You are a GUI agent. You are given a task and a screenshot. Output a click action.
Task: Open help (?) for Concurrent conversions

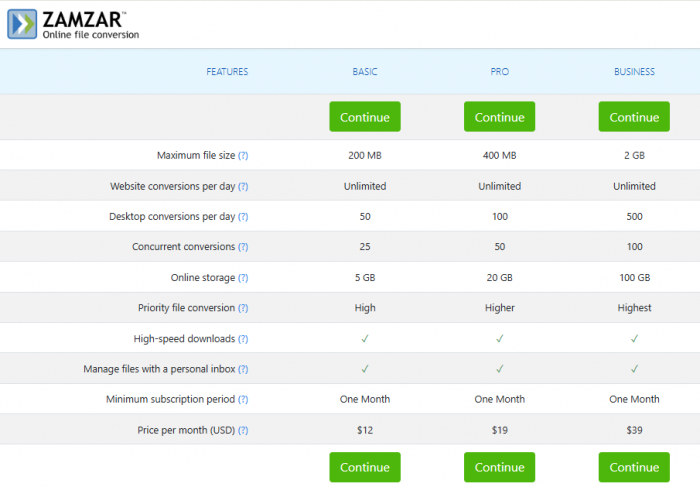243,247
